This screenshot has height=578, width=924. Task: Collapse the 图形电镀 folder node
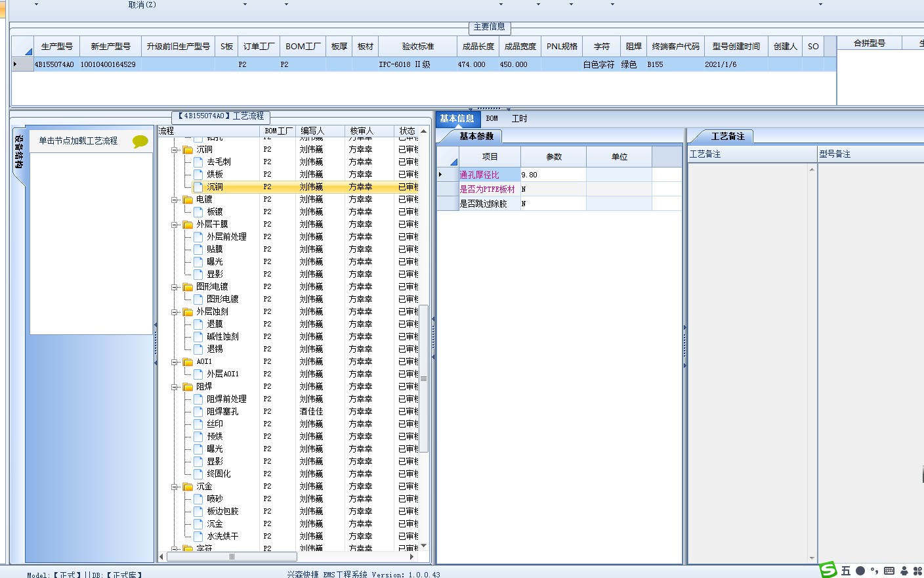pyautogui.click(x=175, y=287)
